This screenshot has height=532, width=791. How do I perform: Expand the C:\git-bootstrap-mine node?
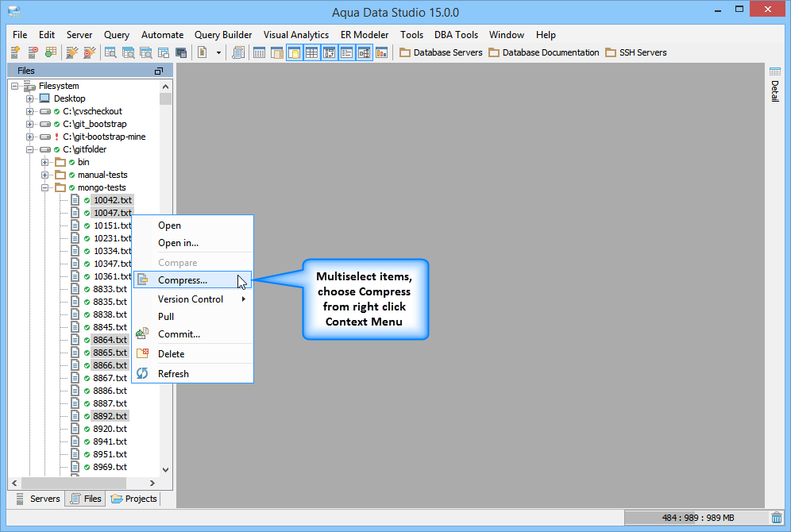29,137
